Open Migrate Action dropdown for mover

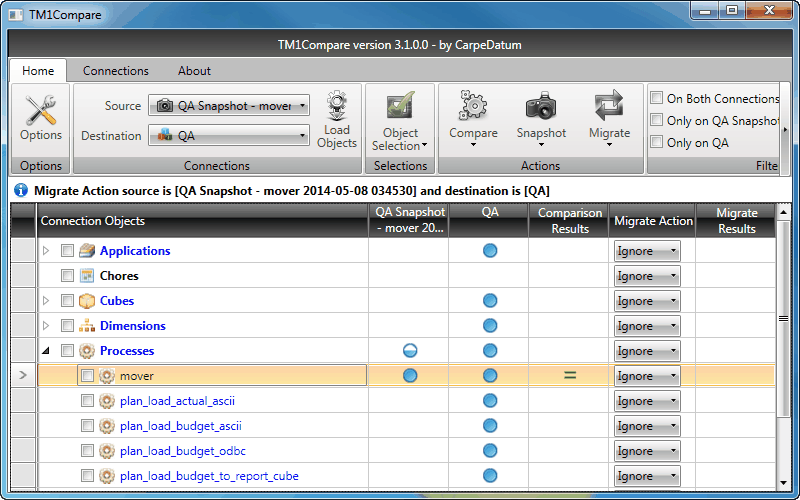coord(647,376)
